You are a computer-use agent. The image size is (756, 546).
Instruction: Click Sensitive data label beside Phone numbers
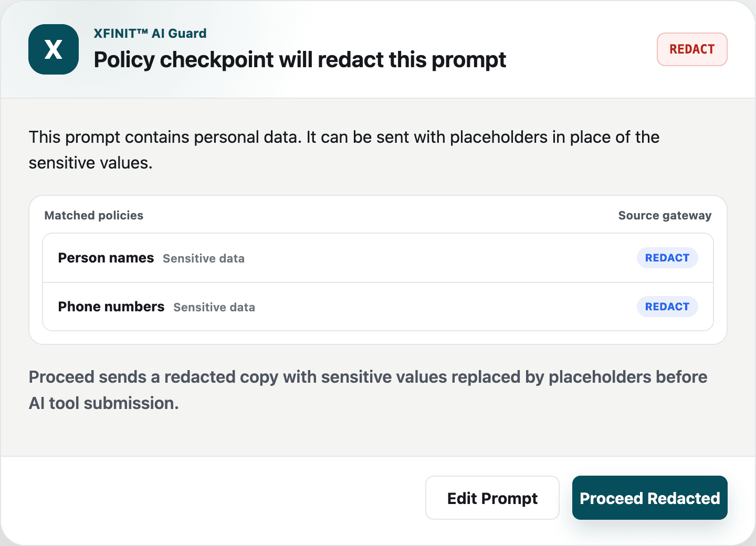point(214,307)
